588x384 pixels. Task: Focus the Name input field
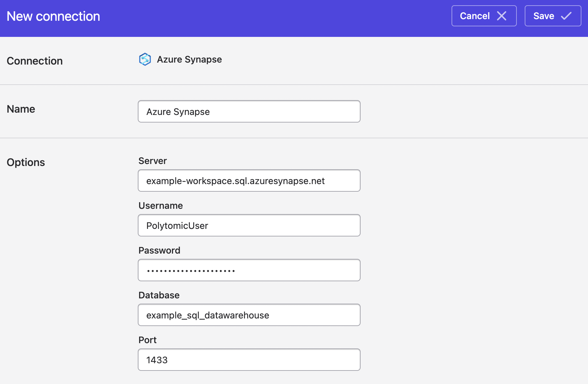(249, 111)
